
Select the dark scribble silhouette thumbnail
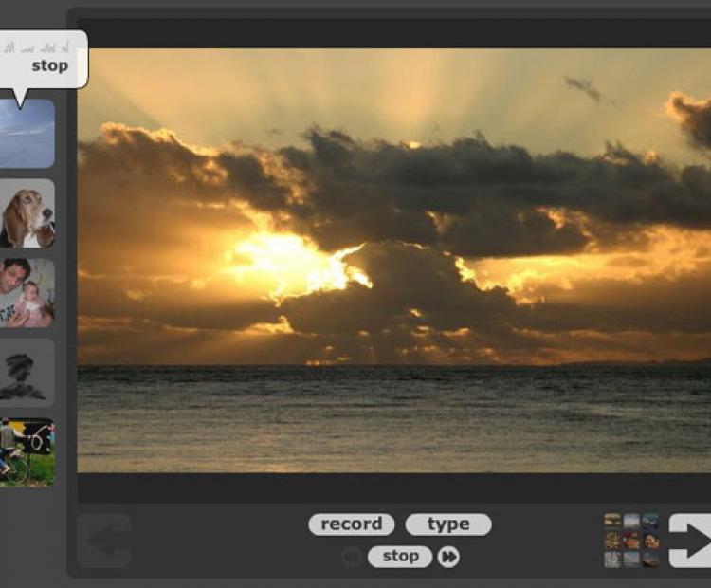pyautogui.click(x=27, y=373)
